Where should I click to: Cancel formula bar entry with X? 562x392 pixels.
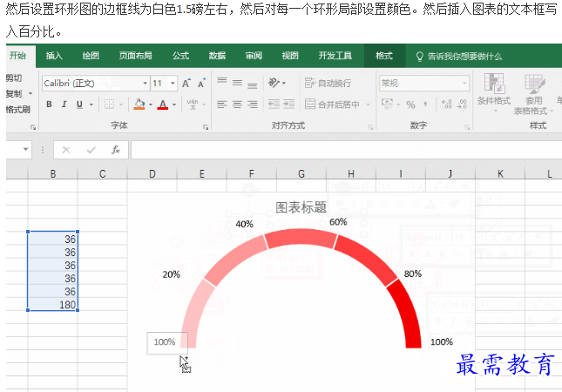(x=66, y=150)
